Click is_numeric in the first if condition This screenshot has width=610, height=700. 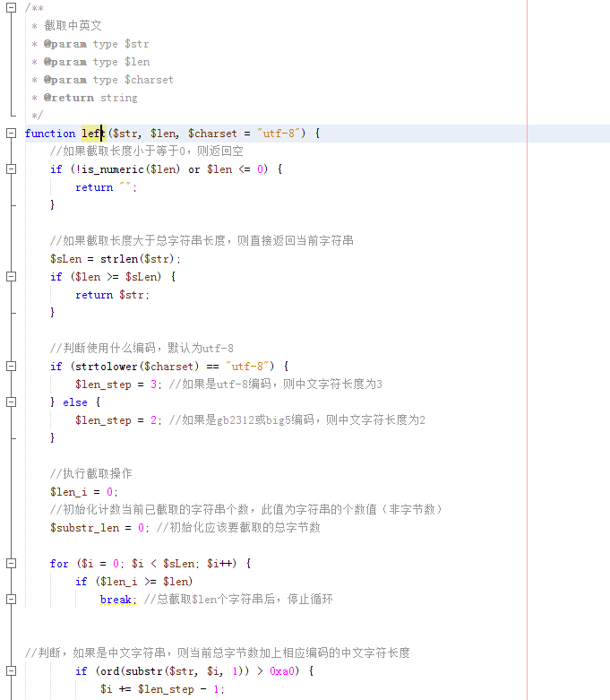[x=113, y=169]
